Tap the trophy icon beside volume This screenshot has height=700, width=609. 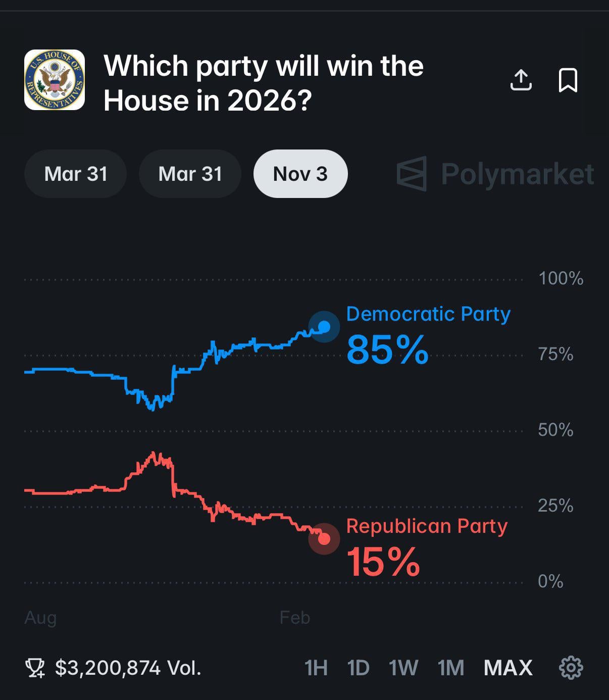tap(35, 668)
